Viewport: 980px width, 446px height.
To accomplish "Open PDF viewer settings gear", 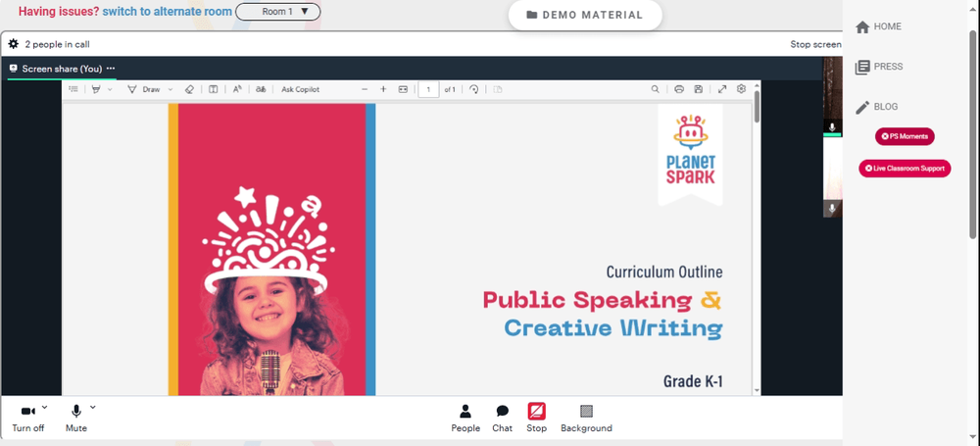I will (x=741, y=89).
